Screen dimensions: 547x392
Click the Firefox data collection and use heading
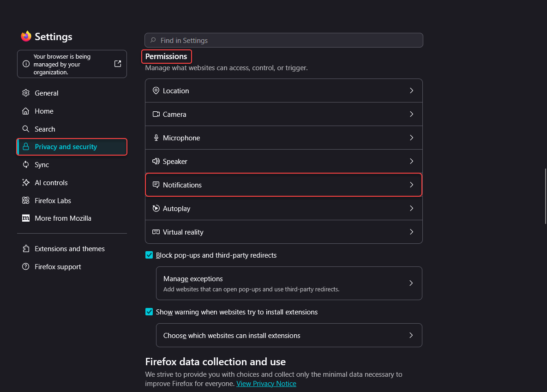click(215, 362)
